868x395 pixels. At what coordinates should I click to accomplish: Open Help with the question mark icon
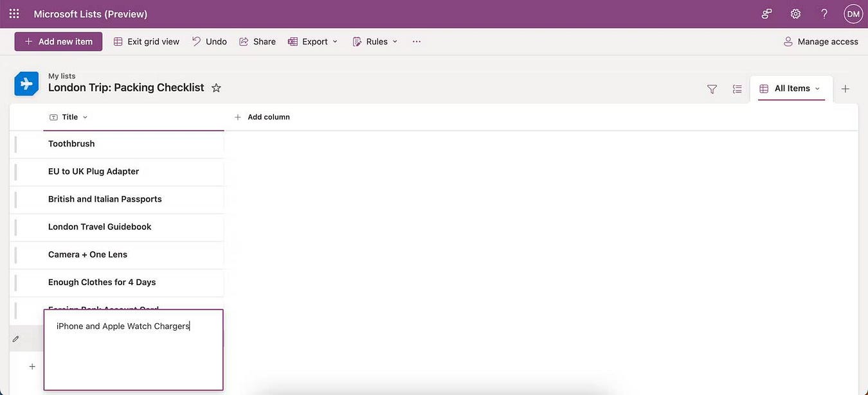click(x=824, y=13)
